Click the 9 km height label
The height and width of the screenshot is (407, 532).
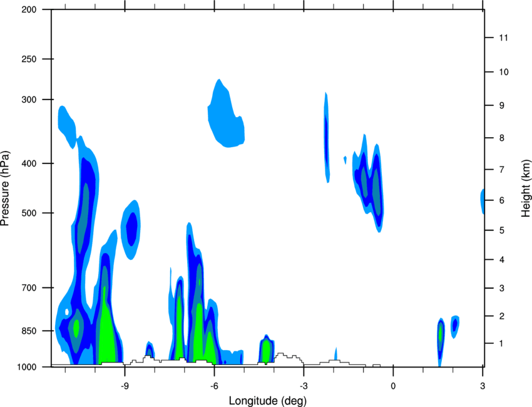[502, 105]
